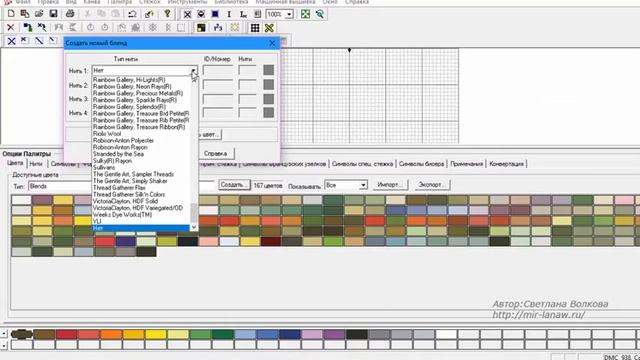
Task: Open the Примечания tab
Action: pyautogui.click(x=467, y=164)
